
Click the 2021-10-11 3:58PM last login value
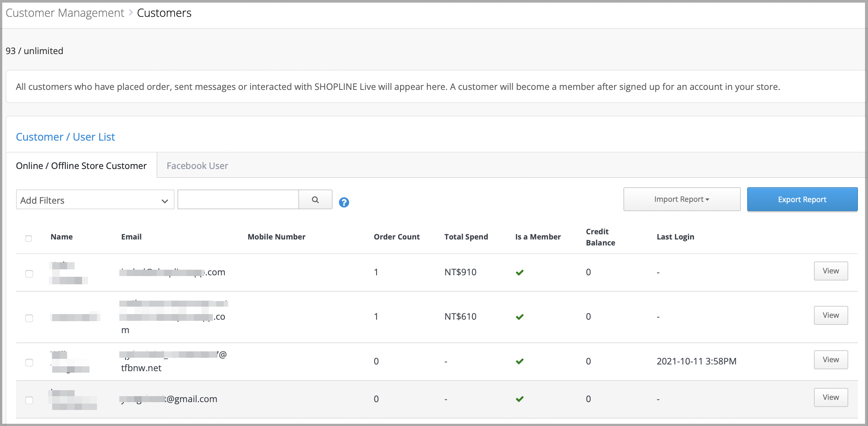[696, 361]
